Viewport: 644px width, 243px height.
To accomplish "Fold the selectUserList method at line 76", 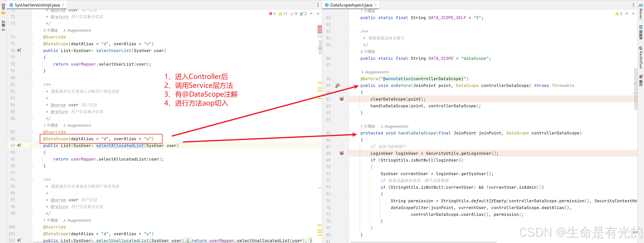I will click(x=31, y=51).
